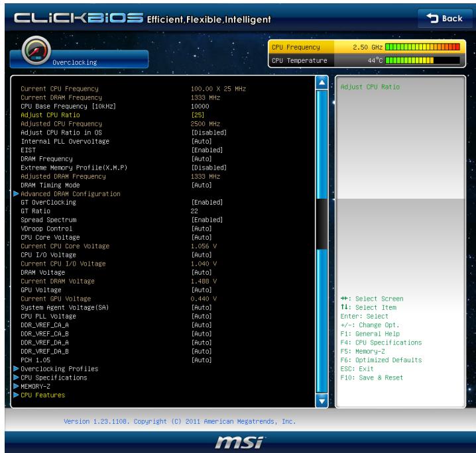476x453 pixels.
Task: Click the scrollbar up arrow
Action: [x=322, y=83]
